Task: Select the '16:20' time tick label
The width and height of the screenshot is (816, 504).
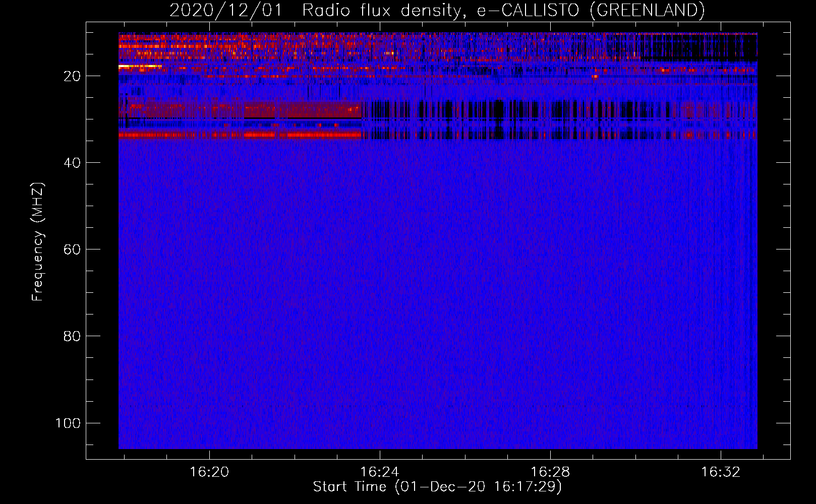Action: pyautogui.click(x=209, y=472)
